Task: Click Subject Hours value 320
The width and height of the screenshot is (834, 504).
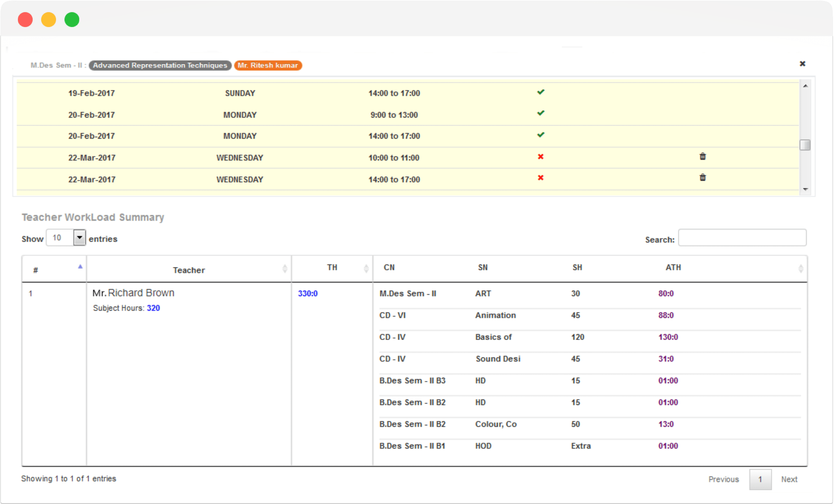Action: 153,308
